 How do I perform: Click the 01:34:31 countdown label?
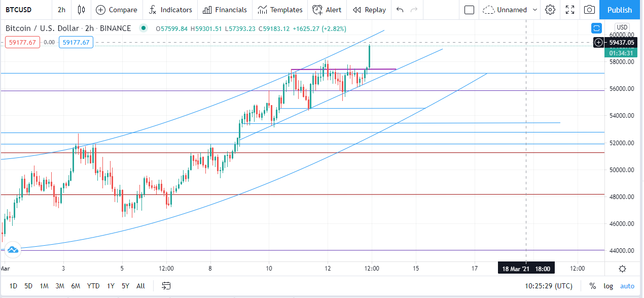click(621, 53)
